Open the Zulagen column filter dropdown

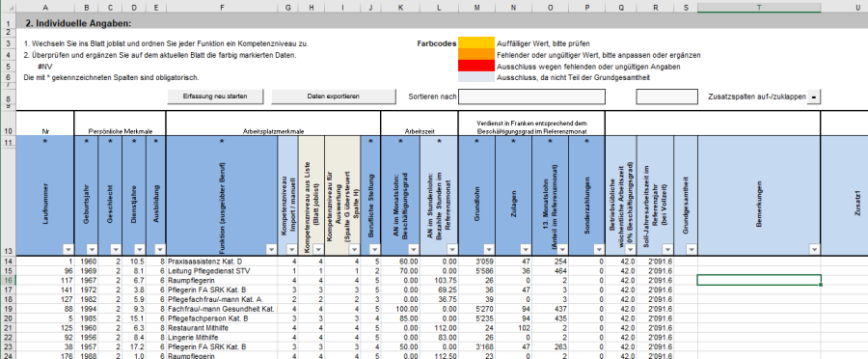[x=526, y=249]
